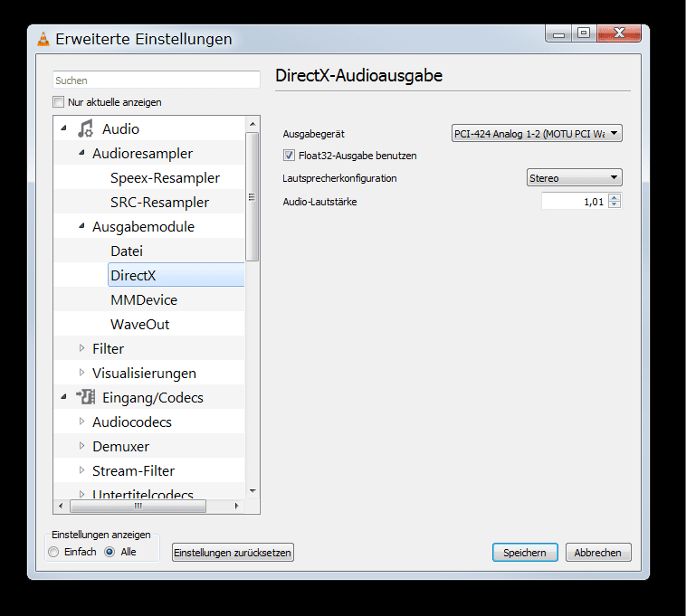Screen dimensions: 686x616
Task: Close the Erweiterte Einstellungen window
Action: pyautogui.click(x=619, y=33)
